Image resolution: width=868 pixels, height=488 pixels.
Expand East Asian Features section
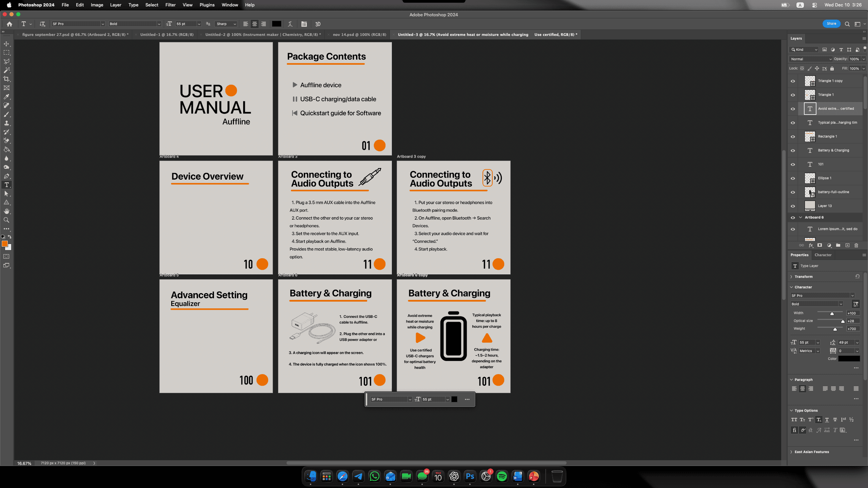click(792, 452)
